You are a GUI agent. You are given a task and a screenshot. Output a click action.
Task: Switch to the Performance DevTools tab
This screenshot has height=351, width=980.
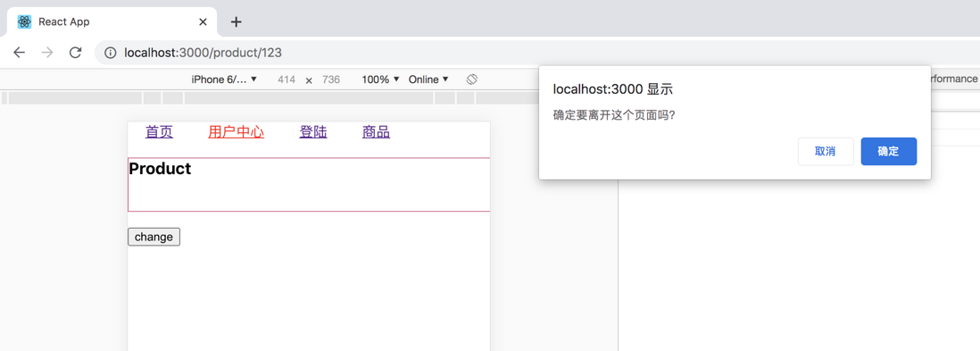(953, 79)
